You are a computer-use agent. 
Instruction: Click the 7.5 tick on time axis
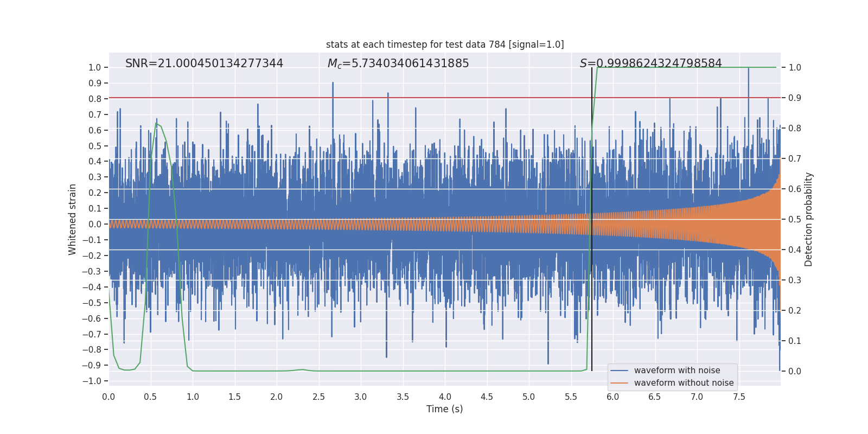coord(739,397)
